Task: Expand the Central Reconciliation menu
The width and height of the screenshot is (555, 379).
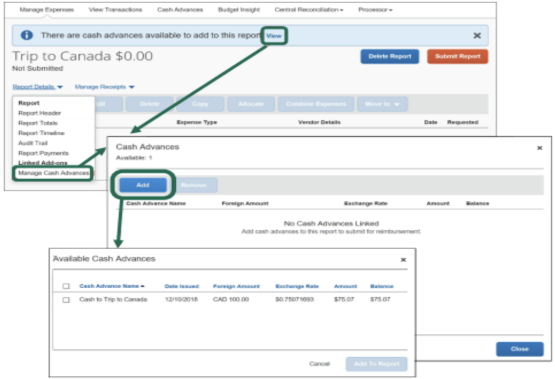Action: [309, 10]
